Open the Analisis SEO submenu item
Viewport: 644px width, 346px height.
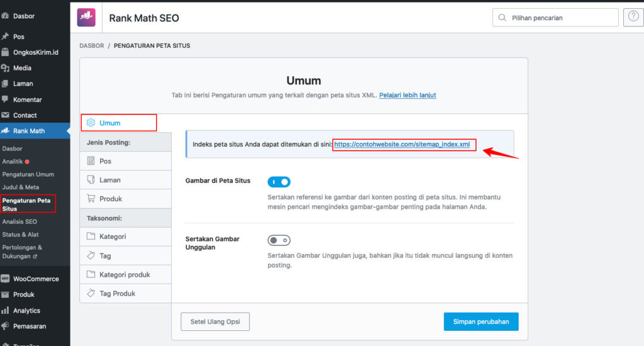(x=19, y=221)
